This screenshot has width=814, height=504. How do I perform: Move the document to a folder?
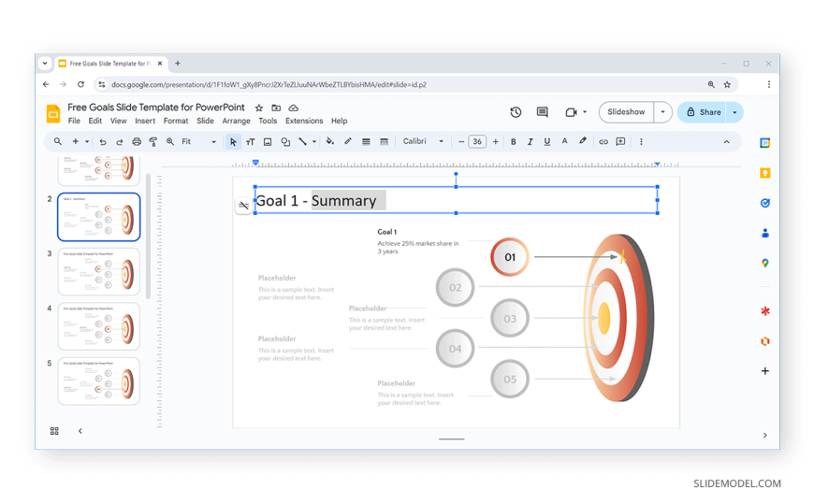[x=276, y=108]
